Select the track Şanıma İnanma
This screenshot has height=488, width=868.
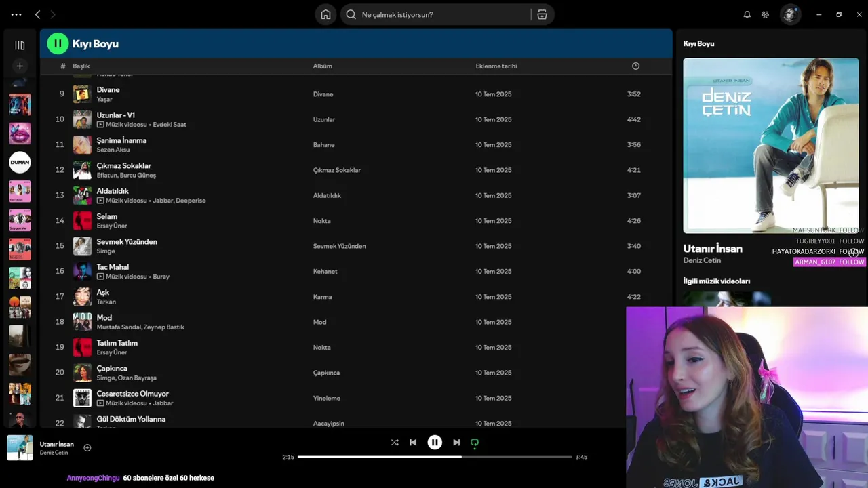(x=121, y=140)
